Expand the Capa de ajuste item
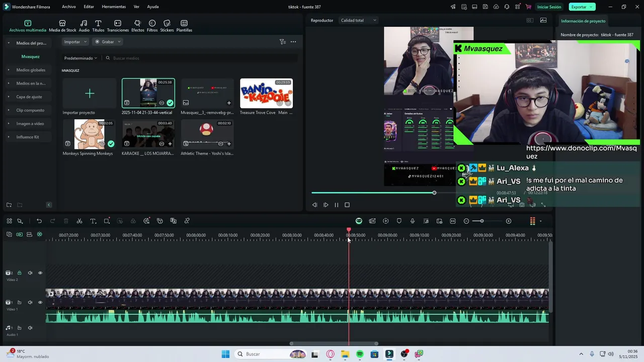The width and height of the screenshot is (644, 362). [8, 97]
